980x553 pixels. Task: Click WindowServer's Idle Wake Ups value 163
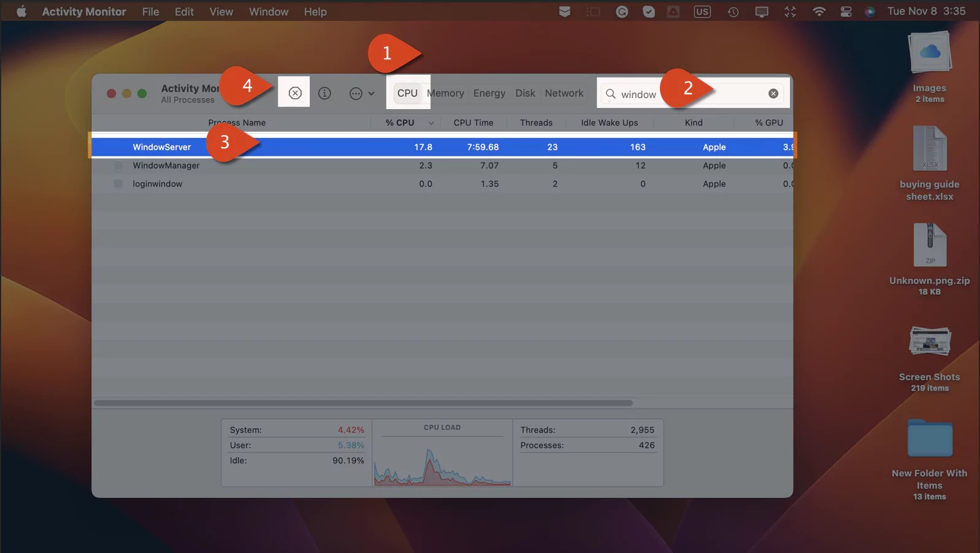click(x=638, y=147)
